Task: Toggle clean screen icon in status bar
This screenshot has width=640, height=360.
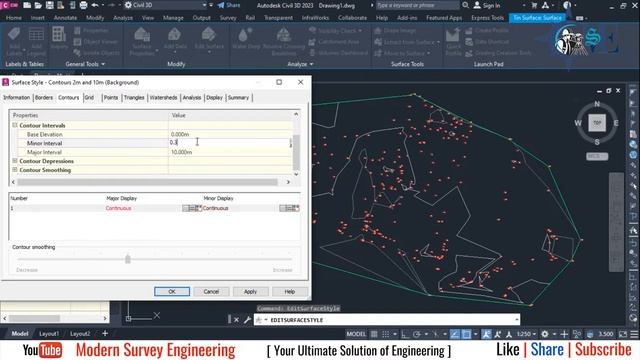Action: [x=623, y=334]
